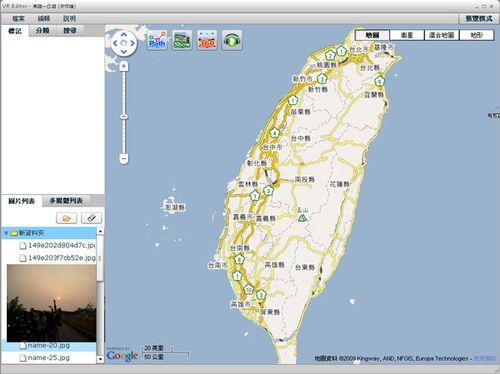Click the green headphones audio play icon
This screenshot has height=374, width=500.
232,40
